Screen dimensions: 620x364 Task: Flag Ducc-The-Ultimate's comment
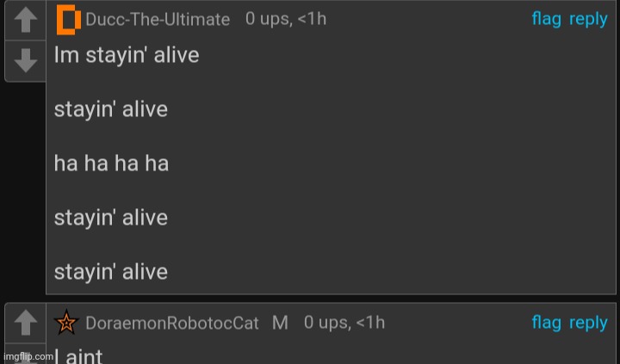(x=546, y=19)
